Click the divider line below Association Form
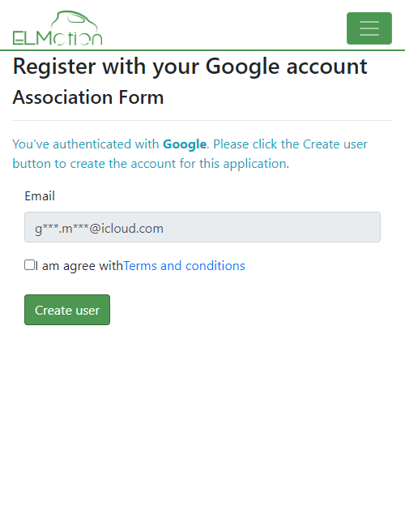Image resolution: width=405 pixels, height=532 pixels. (202, 120)
